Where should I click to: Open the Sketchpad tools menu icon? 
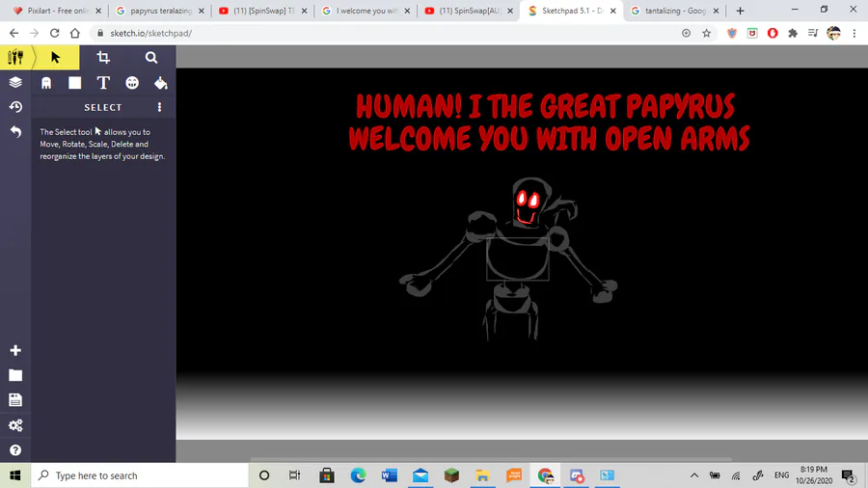point(15,57)
